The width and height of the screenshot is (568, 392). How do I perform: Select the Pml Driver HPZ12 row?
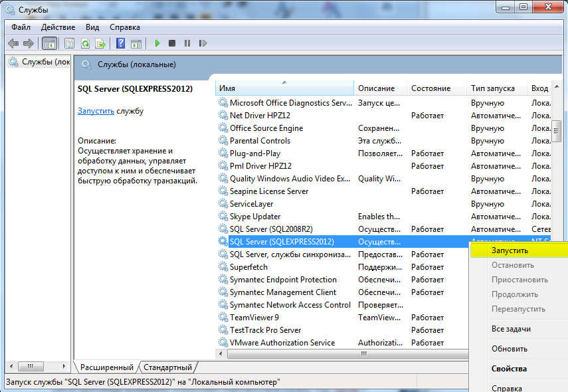(383, 166)
